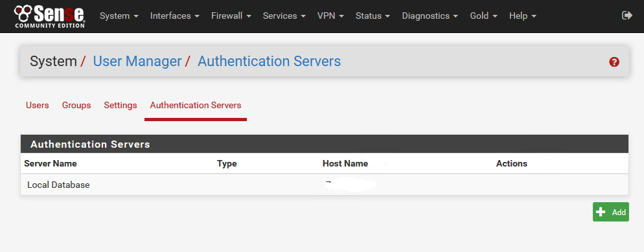The image size is (644, 252).
Task: Expand the Help menu
Action: point(523,16)
